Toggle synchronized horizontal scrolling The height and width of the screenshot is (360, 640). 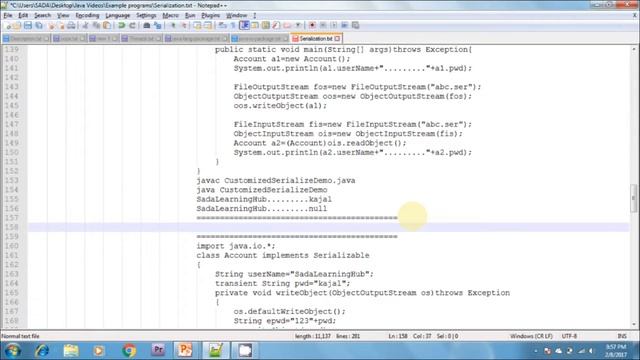tap(208, 26)
